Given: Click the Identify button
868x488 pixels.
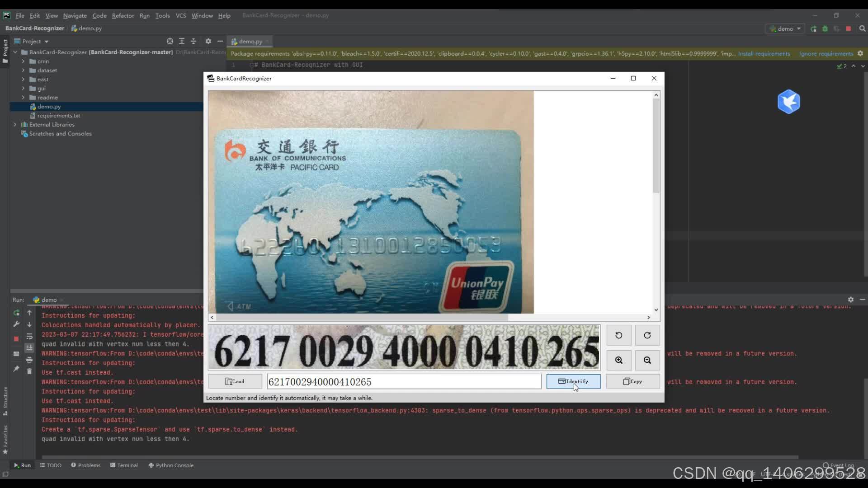Looking at the screenshot, I should 573,381.
